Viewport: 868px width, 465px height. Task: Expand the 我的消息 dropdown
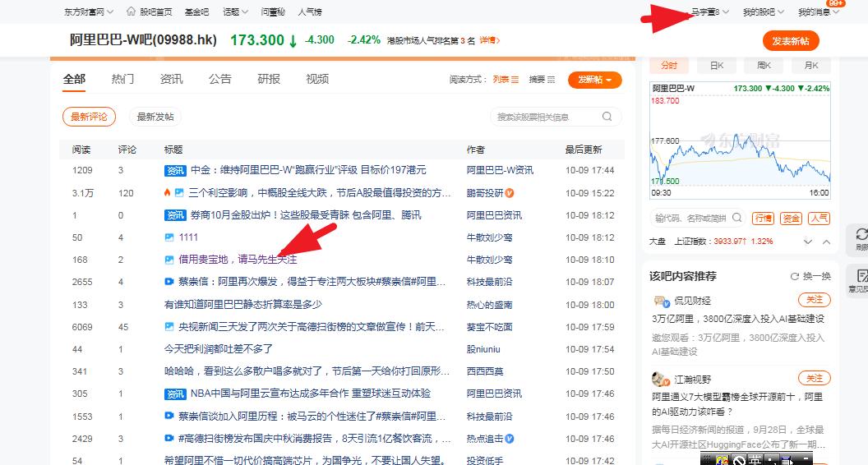819,12
